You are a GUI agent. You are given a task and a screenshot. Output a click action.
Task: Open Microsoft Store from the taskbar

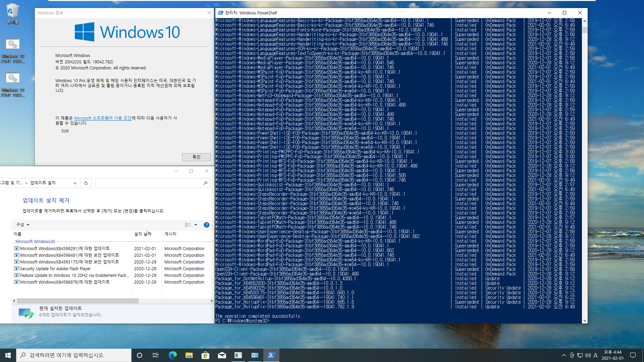point(205,355)
